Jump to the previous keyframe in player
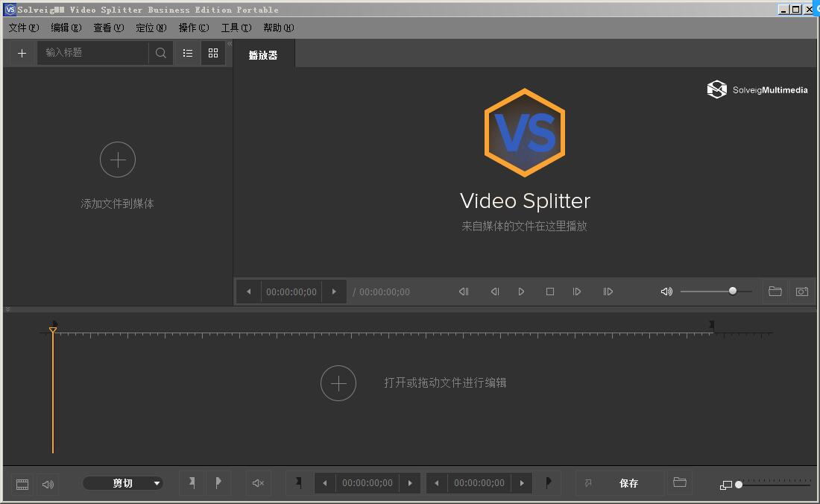This screenshot has width=820, height=504. (464, 292)
